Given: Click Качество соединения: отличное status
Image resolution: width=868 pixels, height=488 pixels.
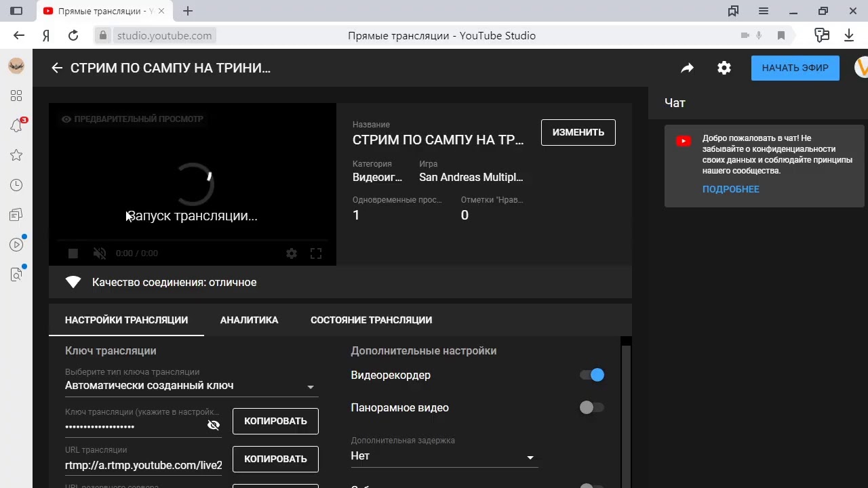Looking at the screenshot, I should coord(174,282).
